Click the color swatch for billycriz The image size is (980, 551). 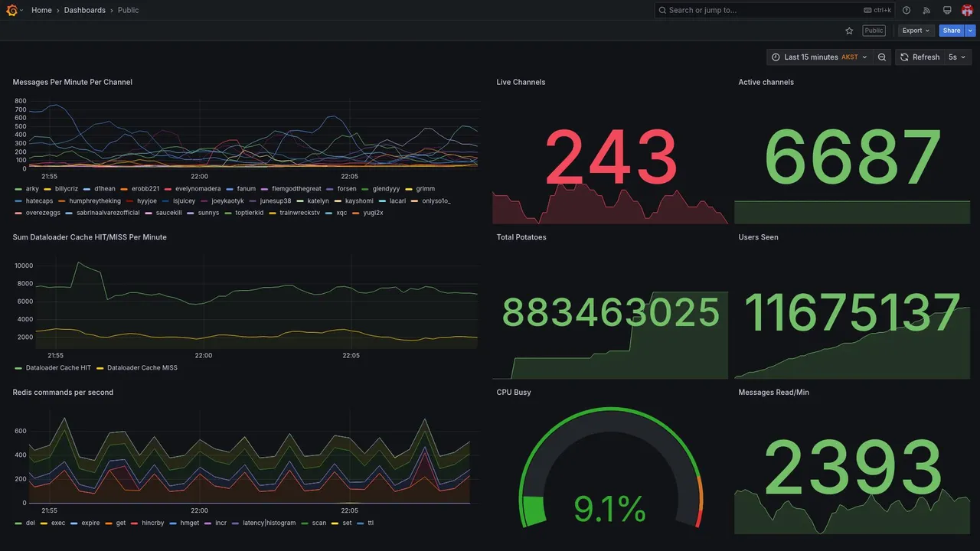(x=47, y=189)
